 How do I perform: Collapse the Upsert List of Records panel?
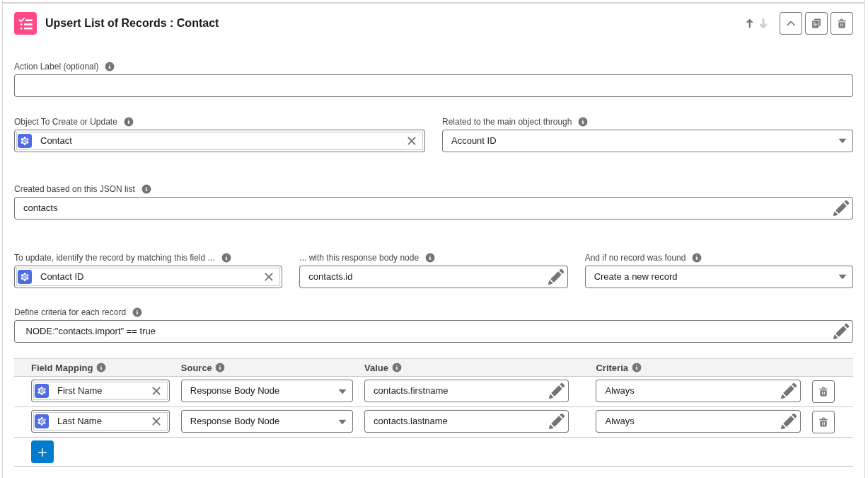(x=790, y=23)
